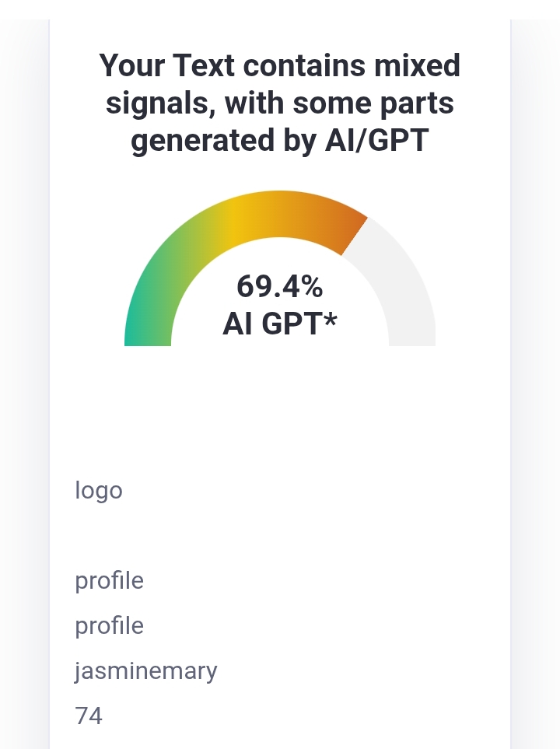Click the word "AI/GPT" in the heading
The image size is (560, 749).
coord(376,141)
